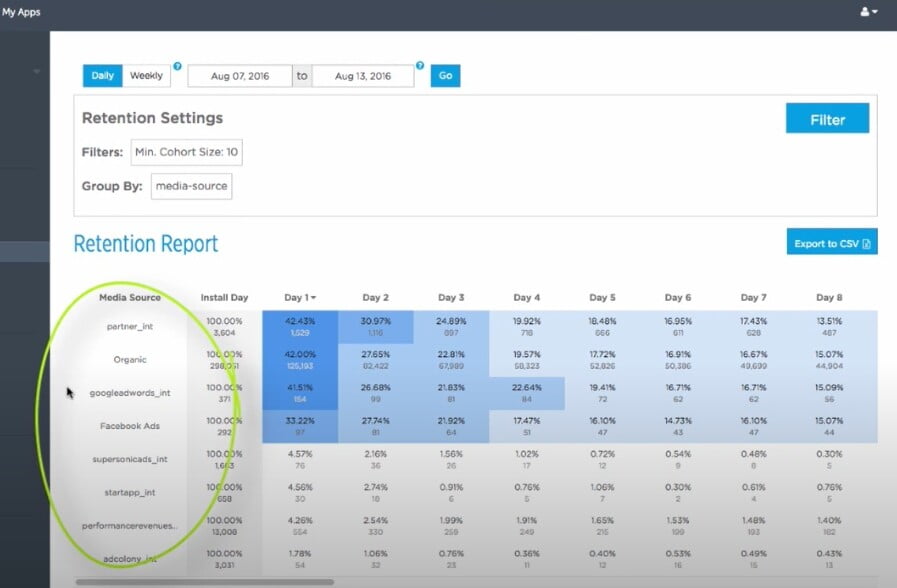Open the Min. Cohort Size filter
Viewport: 897px width, 588px height.
[x=186, y=152]
